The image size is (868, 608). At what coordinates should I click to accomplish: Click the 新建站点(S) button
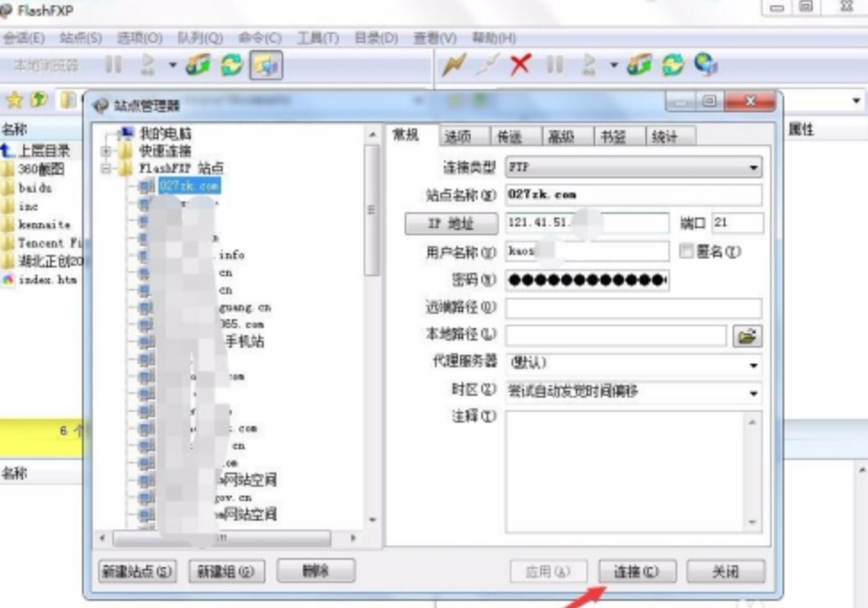coord(137,571)
